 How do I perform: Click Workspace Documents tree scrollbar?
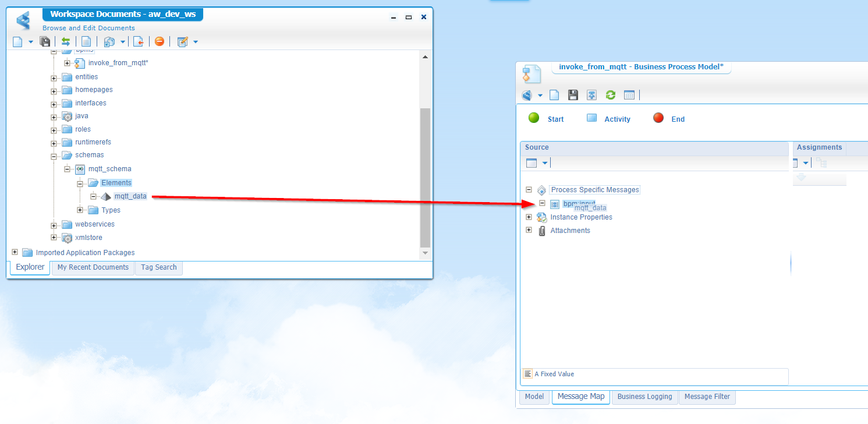425,178
